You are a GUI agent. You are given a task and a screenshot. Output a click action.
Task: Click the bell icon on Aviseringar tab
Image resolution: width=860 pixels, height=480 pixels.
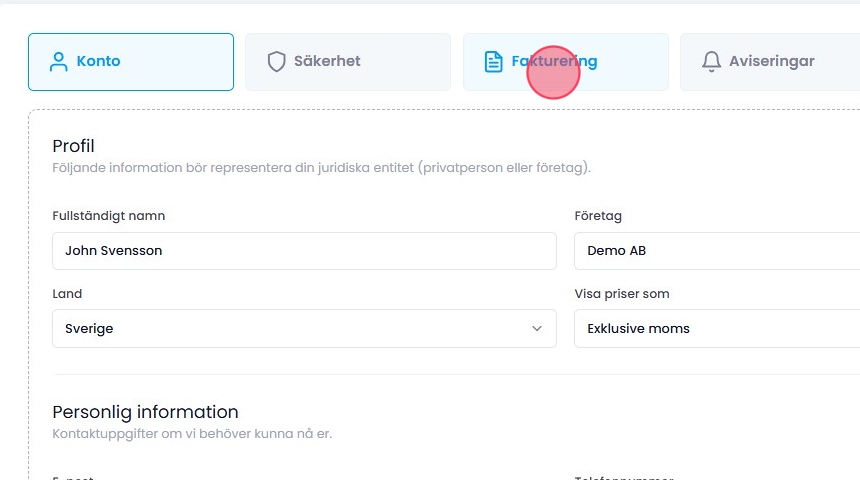tap(711, 62)
